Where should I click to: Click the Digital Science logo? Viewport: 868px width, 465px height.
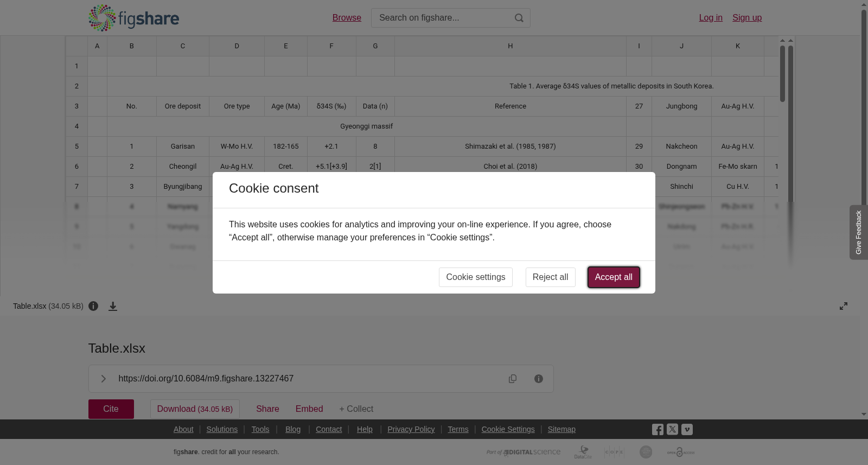[524, 452]
